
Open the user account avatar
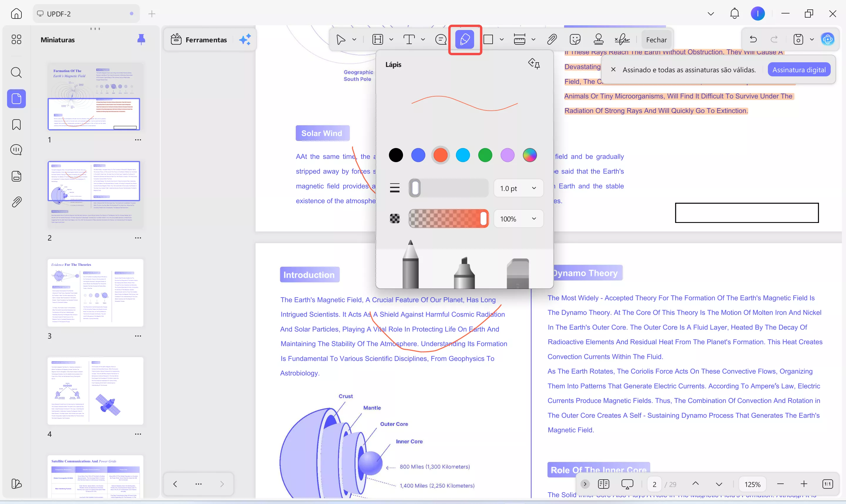[x=758, y=14]
